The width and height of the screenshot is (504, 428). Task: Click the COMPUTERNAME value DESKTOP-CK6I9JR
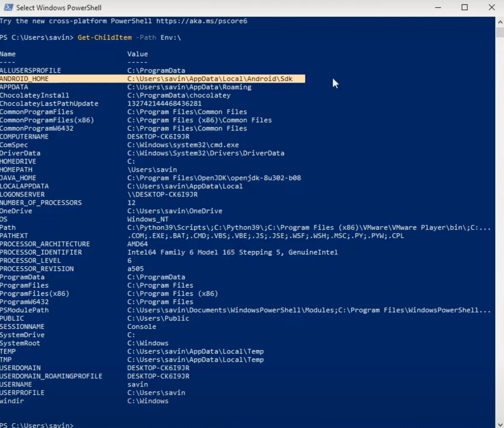(x=158, y=137)
